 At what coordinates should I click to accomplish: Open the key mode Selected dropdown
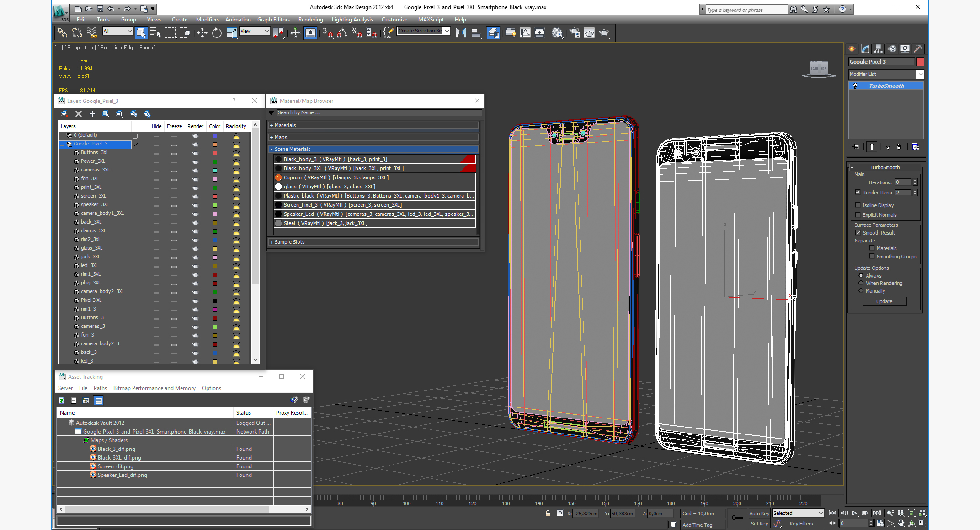coord(798,513)
